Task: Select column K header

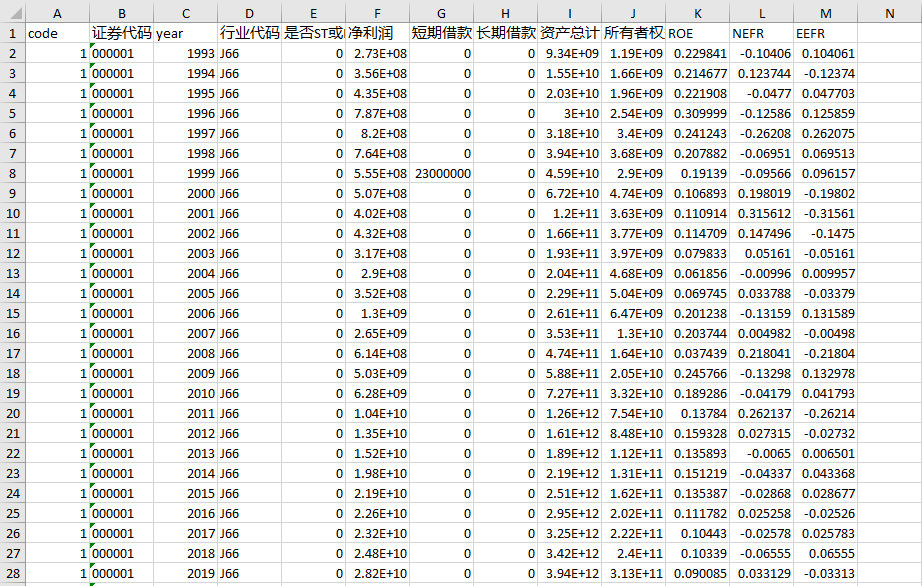Action: tap(697, 13)
